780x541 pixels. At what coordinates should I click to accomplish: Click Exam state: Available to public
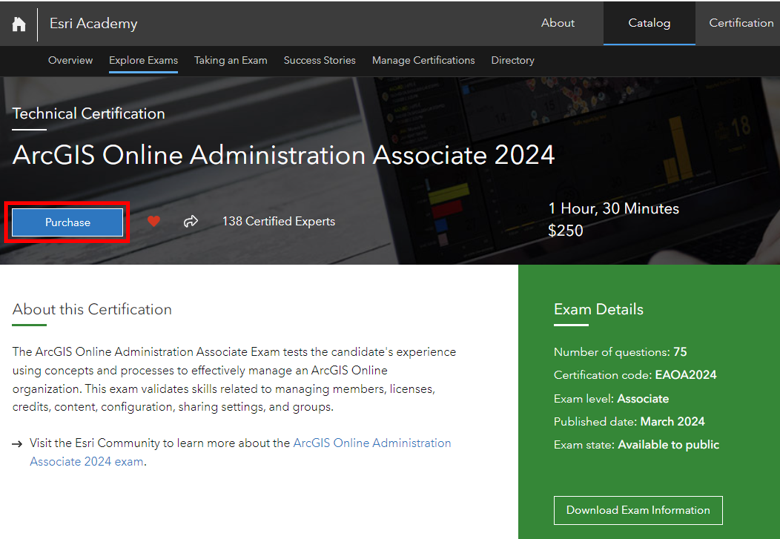636,445
